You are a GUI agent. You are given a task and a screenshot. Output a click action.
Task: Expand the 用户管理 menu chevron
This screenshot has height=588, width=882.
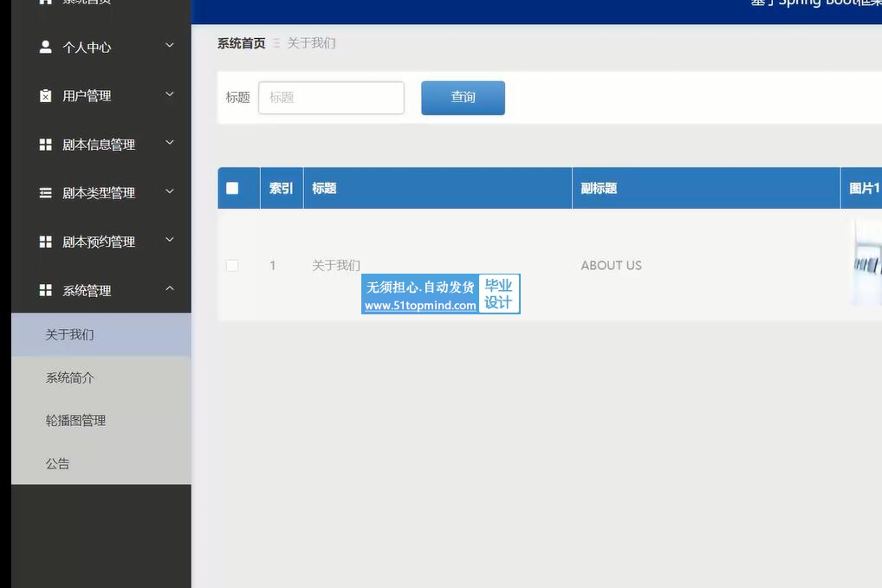(169, 94)
